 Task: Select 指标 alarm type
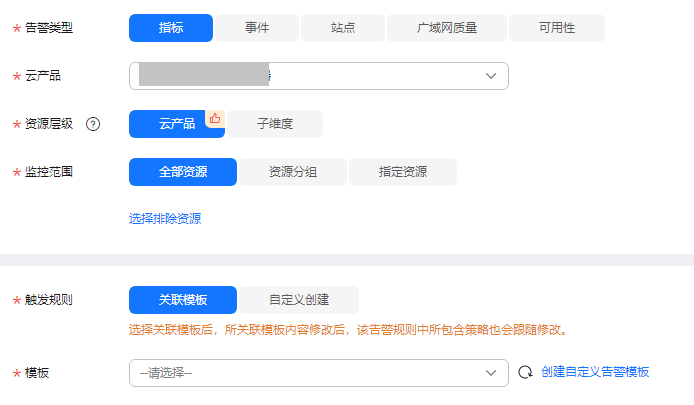click(171, 28)
